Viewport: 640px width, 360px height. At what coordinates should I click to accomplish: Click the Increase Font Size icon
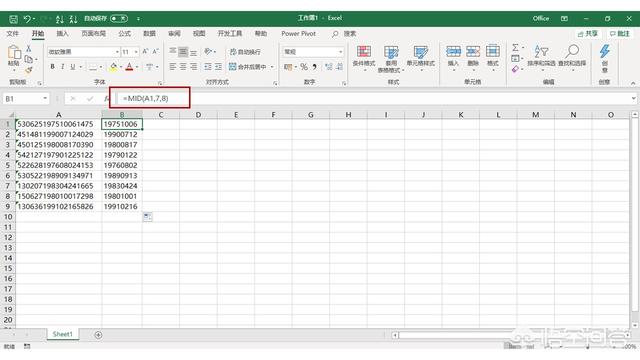click(x=145, y=52)
